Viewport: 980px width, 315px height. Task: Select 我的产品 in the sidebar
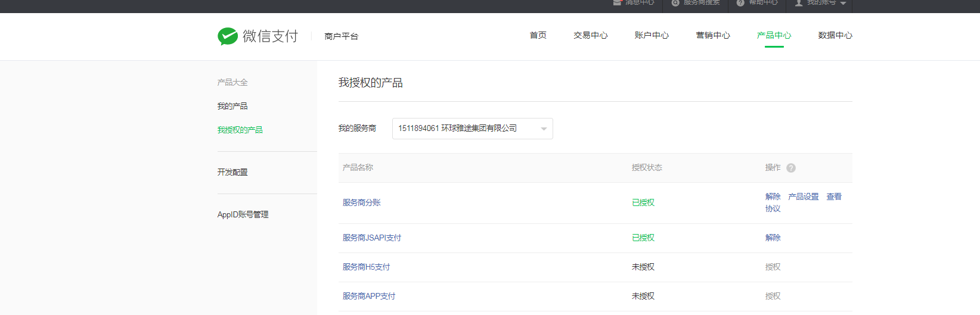point(232,106)
